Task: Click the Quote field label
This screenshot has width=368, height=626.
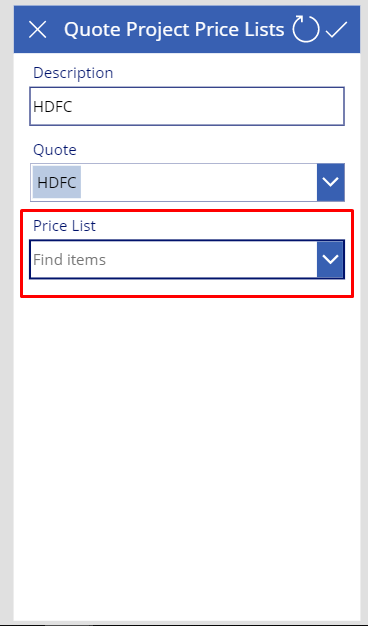Action: click(55, 150)
